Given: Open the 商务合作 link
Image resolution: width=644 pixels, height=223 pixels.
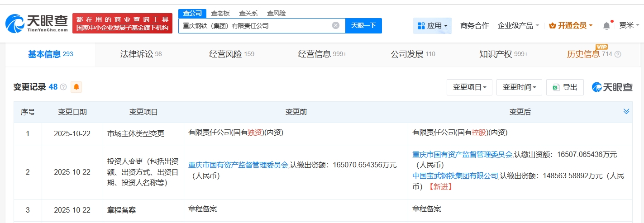Looking at the screenshot, I should [474, 26].
